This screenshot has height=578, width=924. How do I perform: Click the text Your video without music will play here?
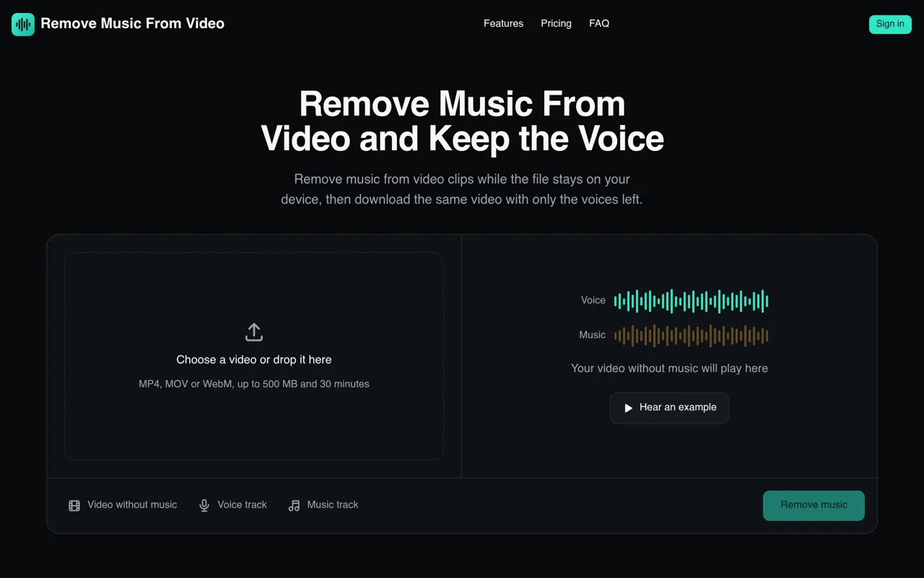[669, 368]
